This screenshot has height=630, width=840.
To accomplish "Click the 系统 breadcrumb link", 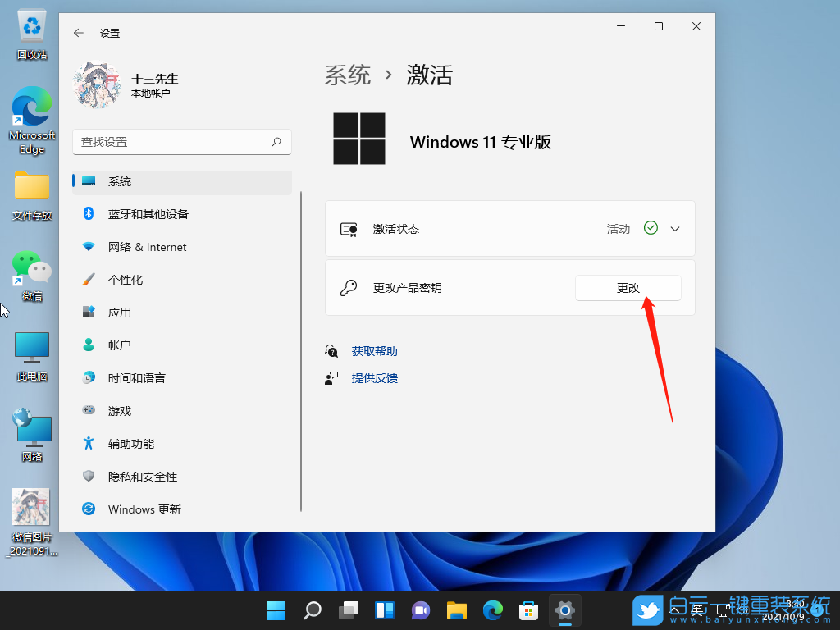I will [x=348, y=75].
